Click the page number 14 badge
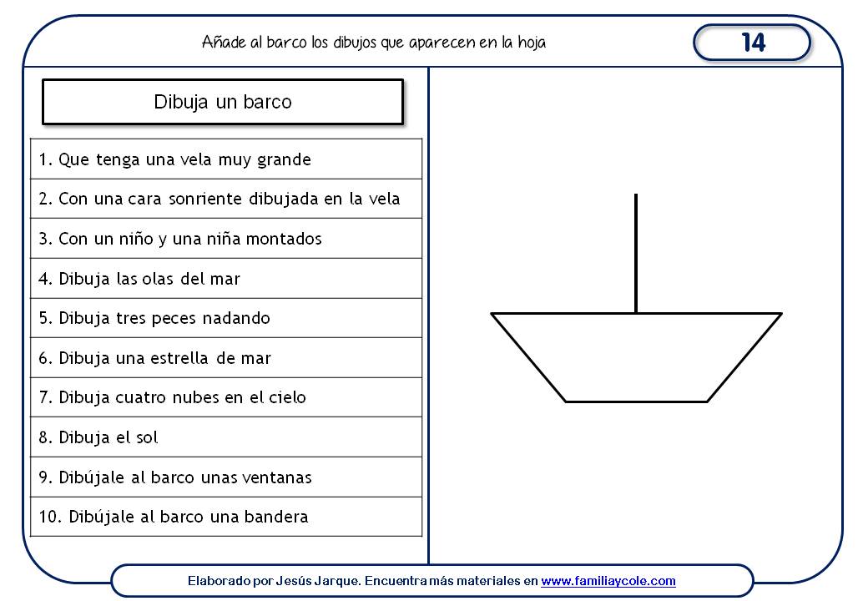 click(x=752, y=43)
